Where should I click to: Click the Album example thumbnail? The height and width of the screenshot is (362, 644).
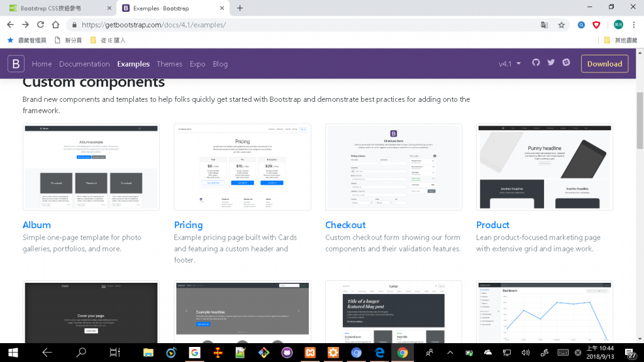(91, 167)
